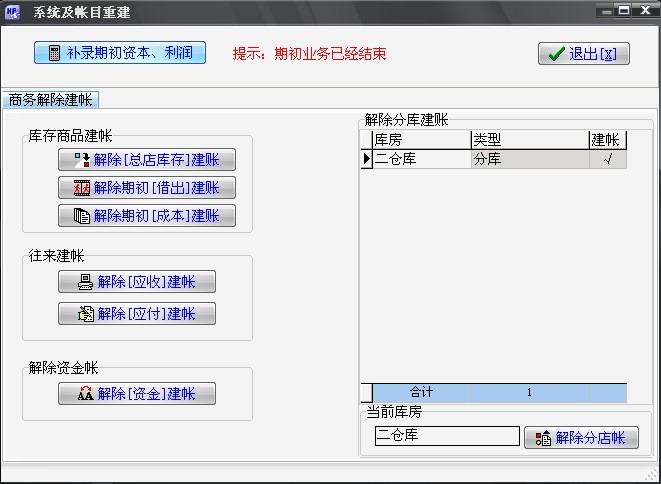Image resolution: width=661 pixels, height=484 pixels.
Task: Click printer icon on 解除[应收]建帐 button
Action: (86, 282)
